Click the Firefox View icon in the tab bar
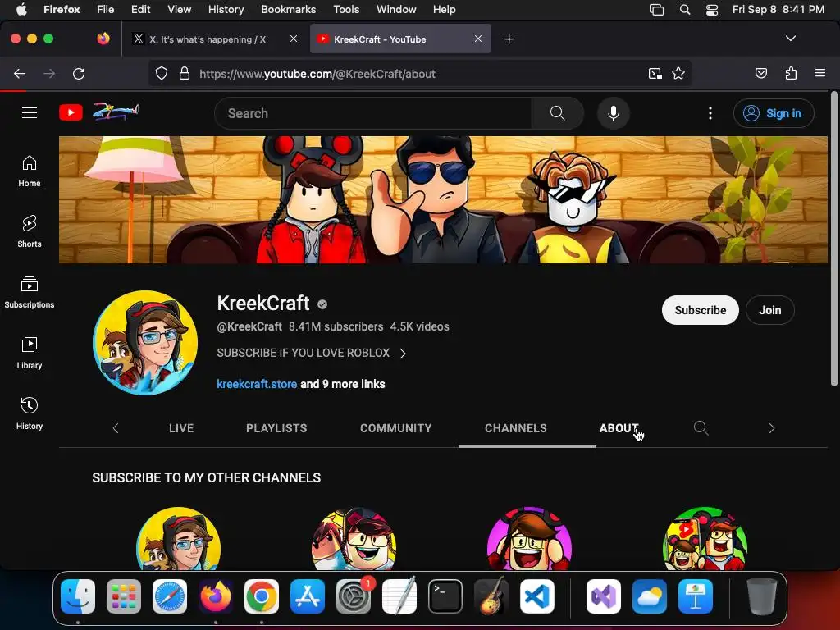Viewport: 840px width, 630px height. (103, 39)
